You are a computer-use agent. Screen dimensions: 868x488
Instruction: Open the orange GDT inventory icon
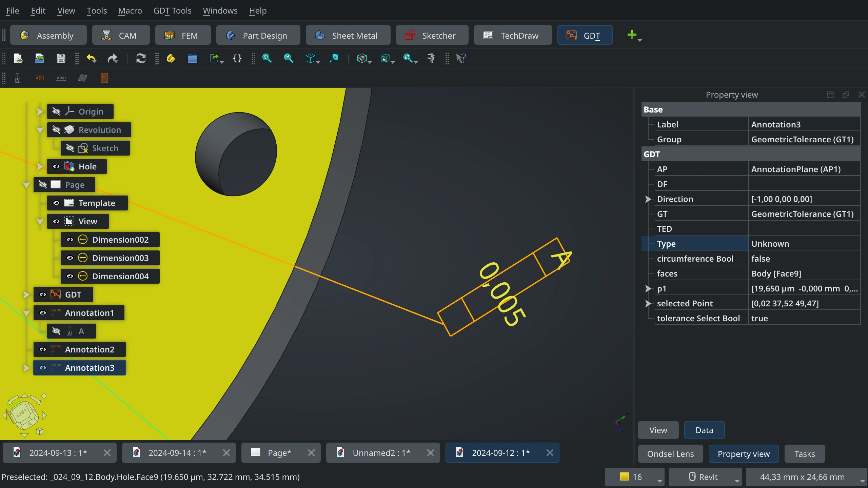point(104,78)
